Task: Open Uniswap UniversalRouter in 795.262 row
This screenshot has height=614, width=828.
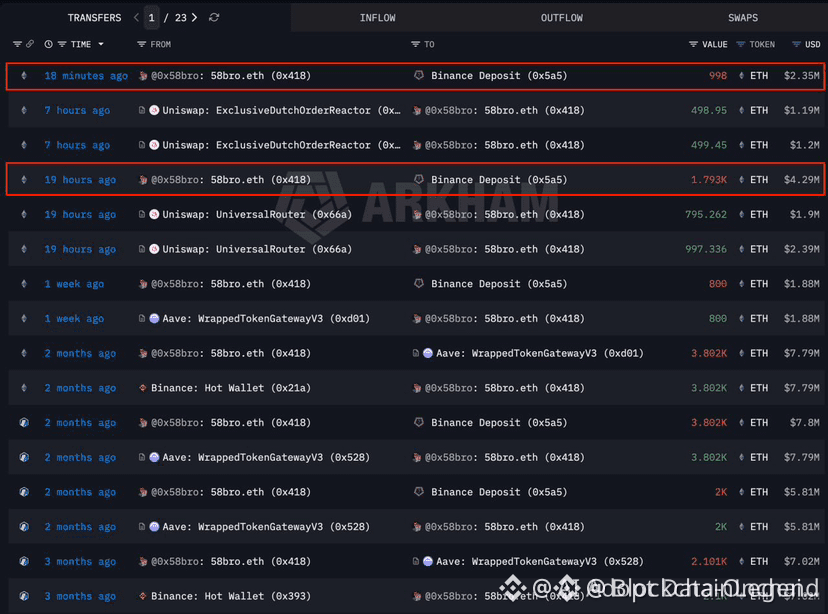Action: pyautogui.click(x=257, y=215)
